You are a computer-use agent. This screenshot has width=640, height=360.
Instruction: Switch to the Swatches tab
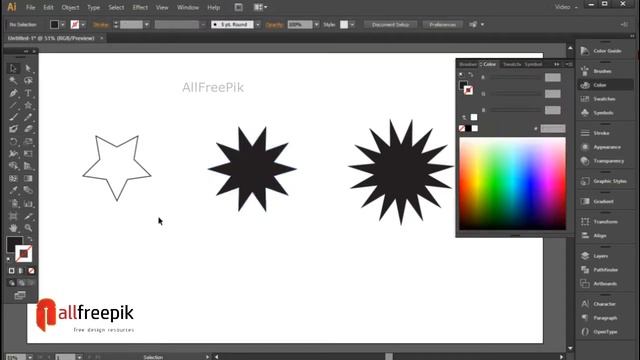click(512, 64)
